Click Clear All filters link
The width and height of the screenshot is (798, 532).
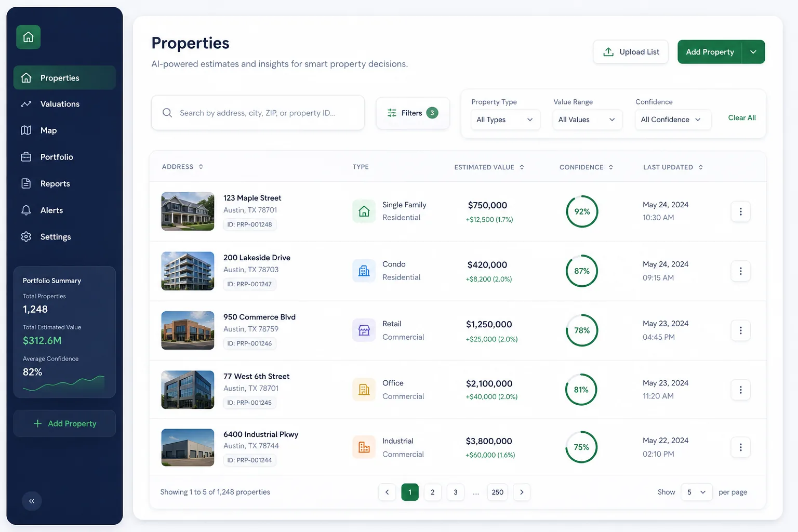[742, 118]
